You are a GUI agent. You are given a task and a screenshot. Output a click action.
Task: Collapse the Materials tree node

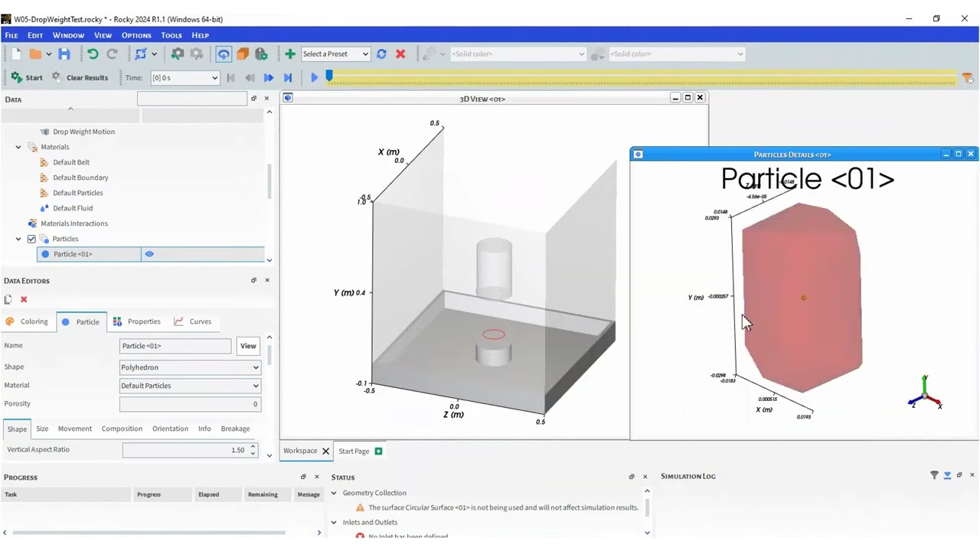(x=18, y=147)
